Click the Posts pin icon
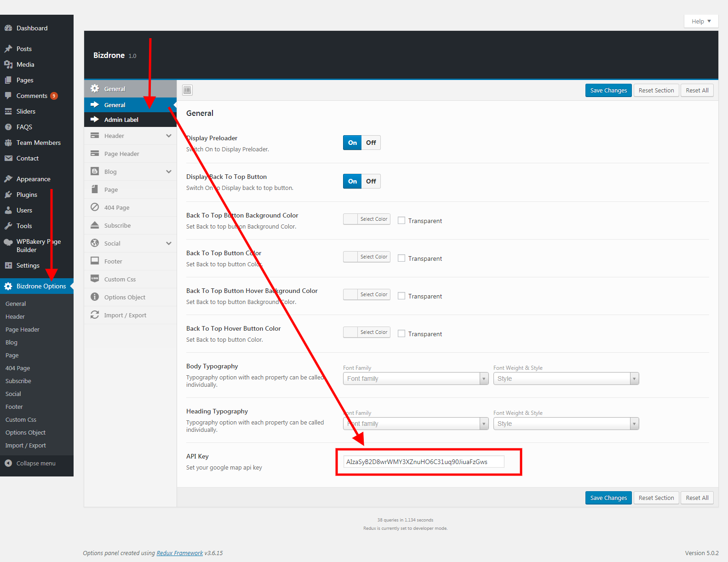728x562 pixels. 8,49
